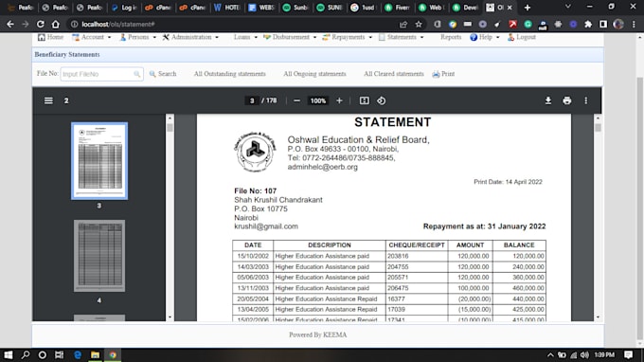Image resolution: width=644 pixels, height=362 pixels.
Task: Expand the Loans menu dropdown
Action: click(245, 37)
